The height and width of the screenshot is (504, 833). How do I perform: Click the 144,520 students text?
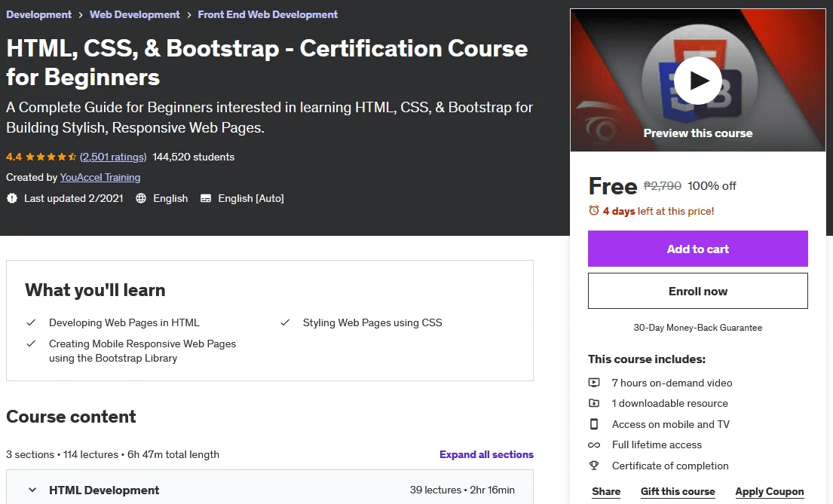[194, 157]
